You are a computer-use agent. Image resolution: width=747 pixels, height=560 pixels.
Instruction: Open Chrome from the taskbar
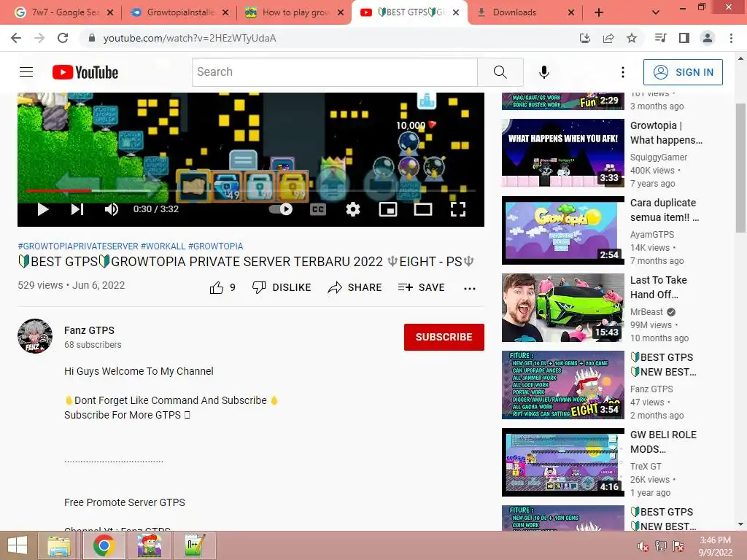pyautogui.click(x=104, y=545)
